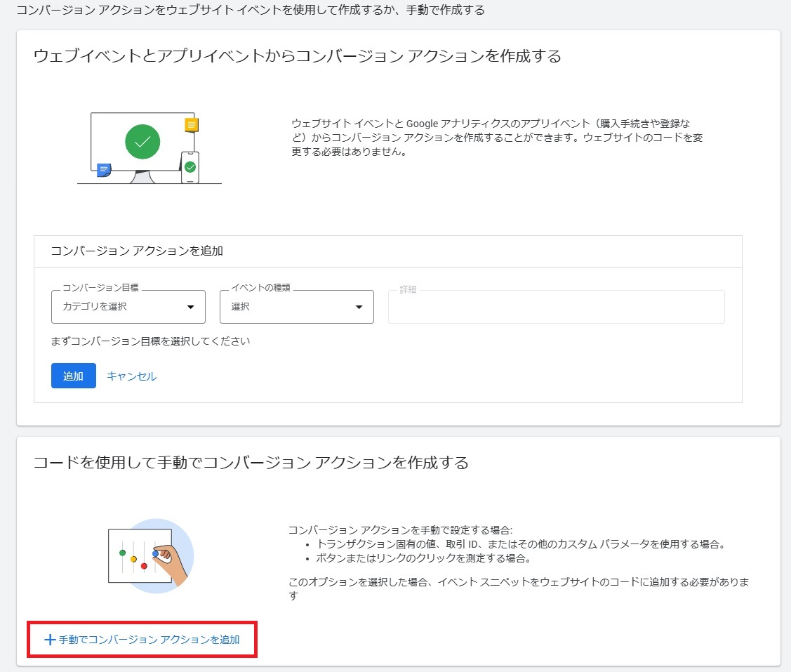Screen dimensions: 791x672
Task: Expand the カテゴリを選択 combo box
Action: [x=128, y=306]
